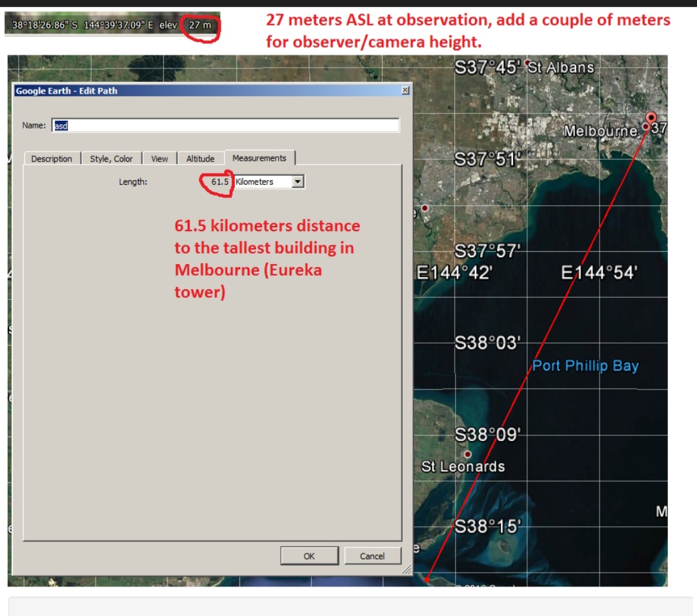Click the Length label in Measurements
Viewport: 697px width, 616px height.
pos(133,181)
